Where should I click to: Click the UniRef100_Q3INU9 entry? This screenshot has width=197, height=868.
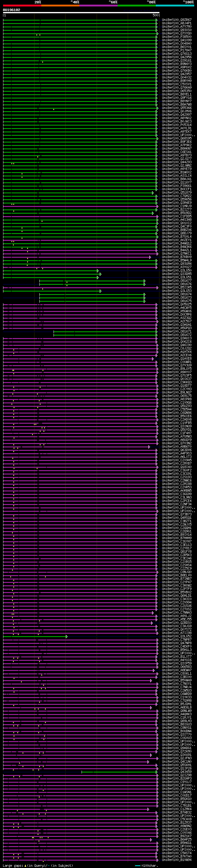(177, 426)
